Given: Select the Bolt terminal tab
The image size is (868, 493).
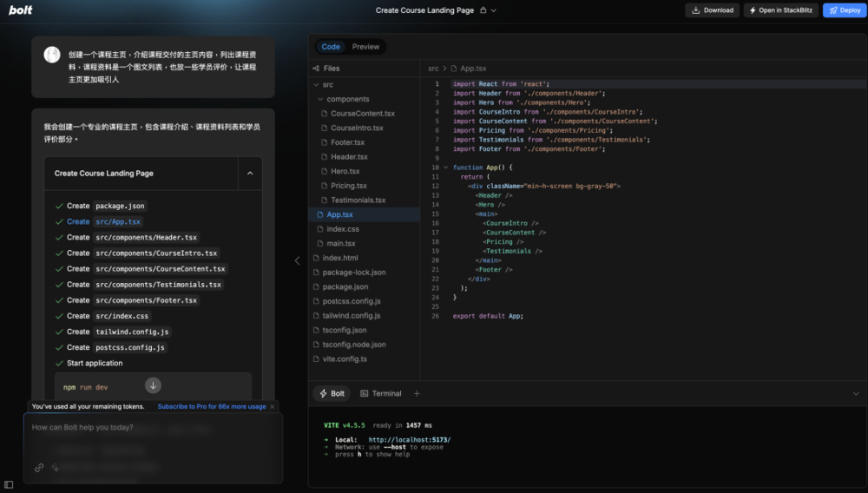Looking at the screenshot, I should click(332, 393).
